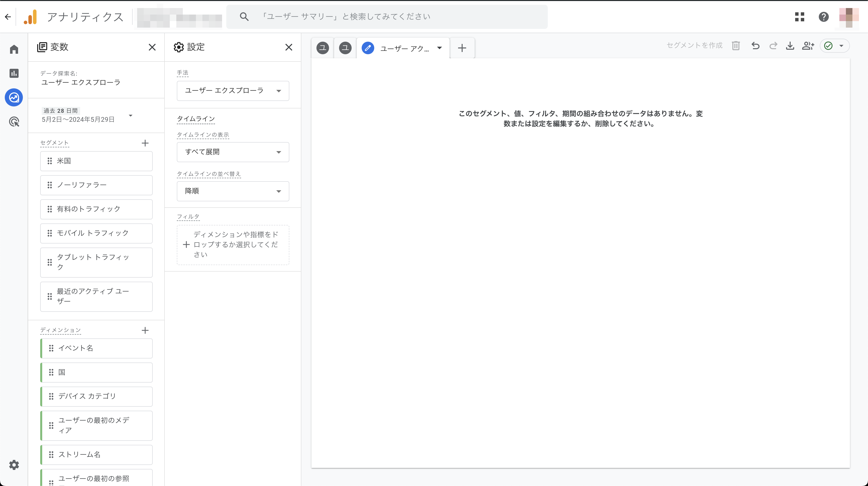The image size is (868, 486).
Task: Open the 手法 dropdown ユーザー エクスプローラ
Action: coord(233,91)
